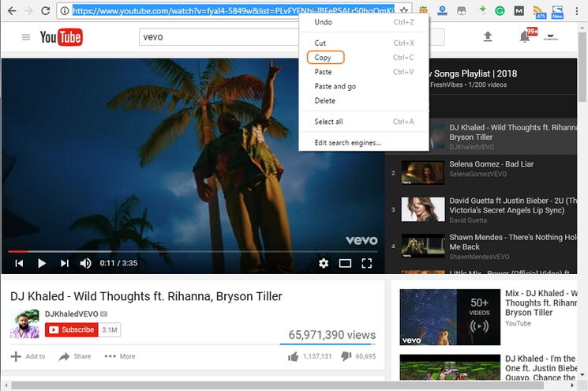
Task: Select Undo in the context menu
Action: click(364, 22)
